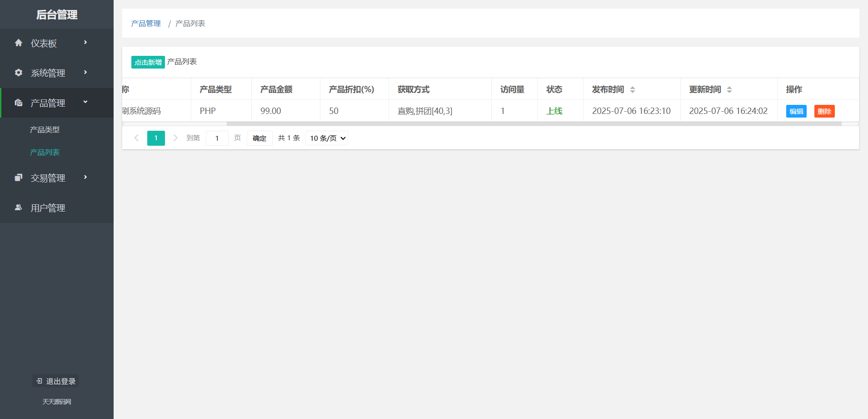Collapse the 产品管理 submenu
The width and height of the screenshot is (868, 419).
click(x=85, y=102)
